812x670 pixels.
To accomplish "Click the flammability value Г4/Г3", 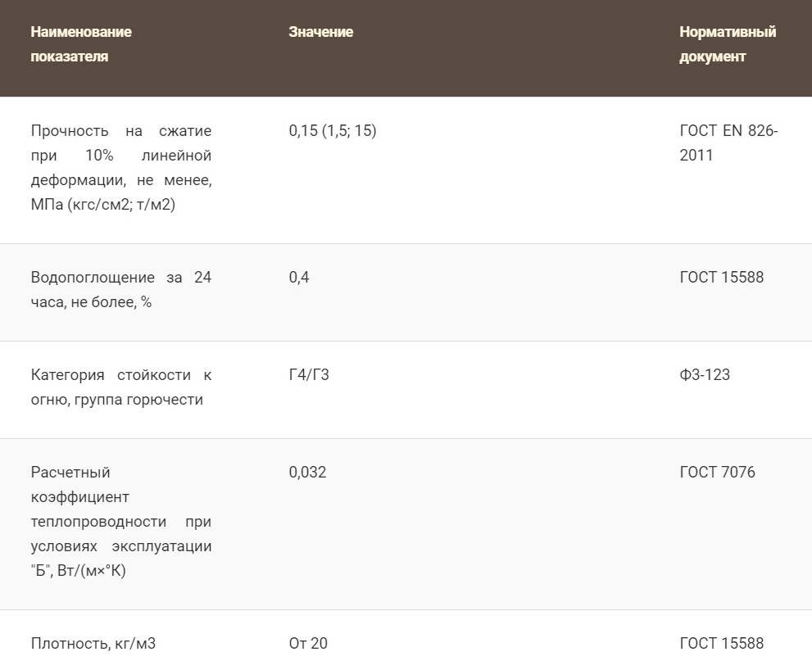I will point(309,375).
